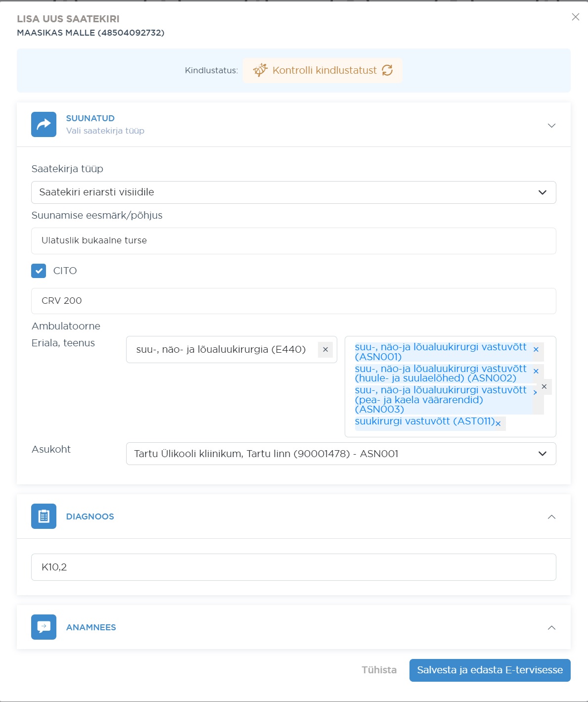
Task: Remove ASN001 service tag
Action: (x=536, y=350)
